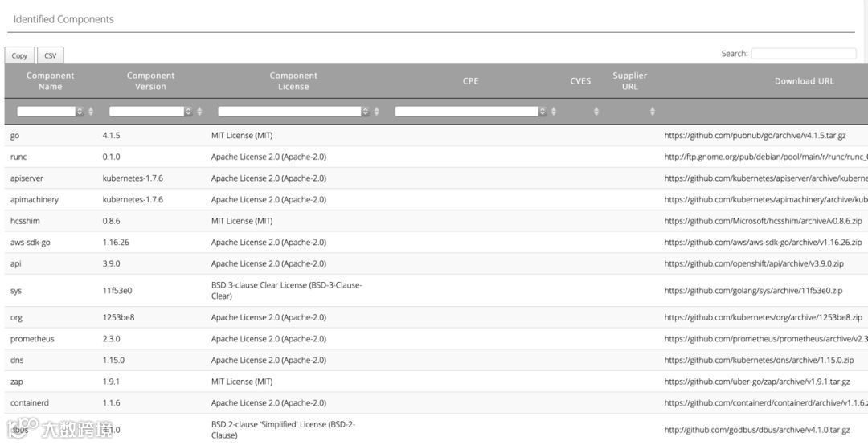868x445 pixels.
Task: Sort by Supplier URL arrows icon
Action: coord(653,111)
